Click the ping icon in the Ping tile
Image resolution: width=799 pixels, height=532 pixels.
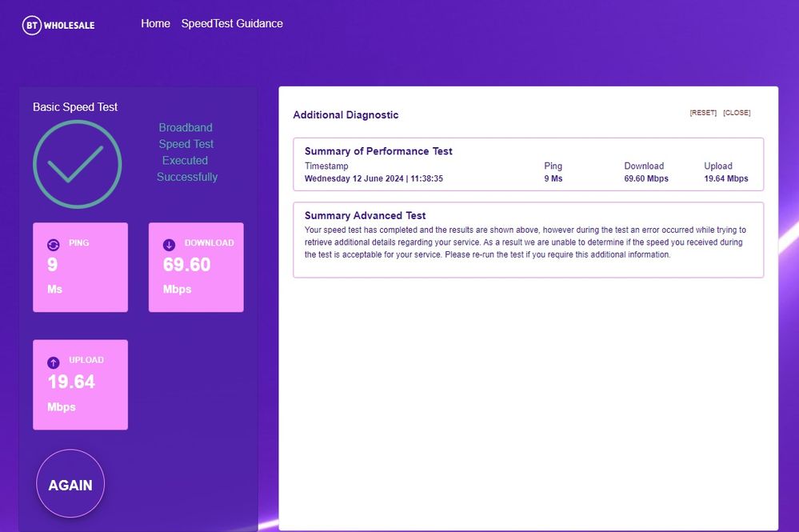coord(54,245)
